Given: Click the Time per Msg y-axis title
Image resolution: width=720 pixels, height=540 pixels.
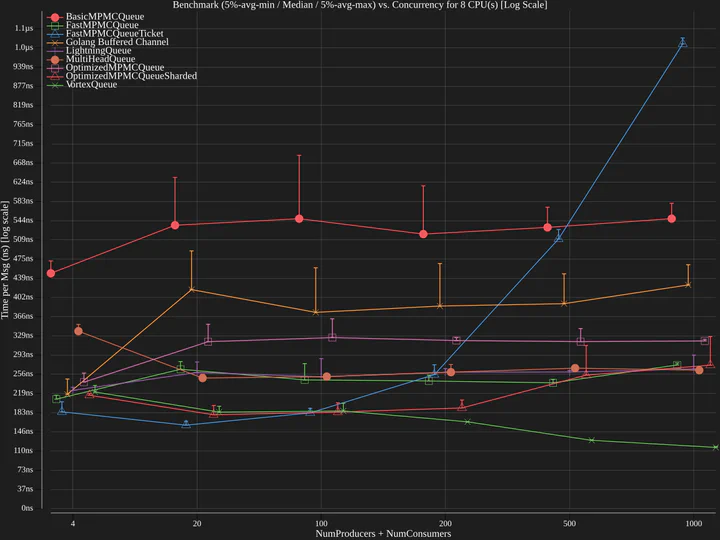Looking at the screenshot, I should pyautogui.click(x=7, y=270).
